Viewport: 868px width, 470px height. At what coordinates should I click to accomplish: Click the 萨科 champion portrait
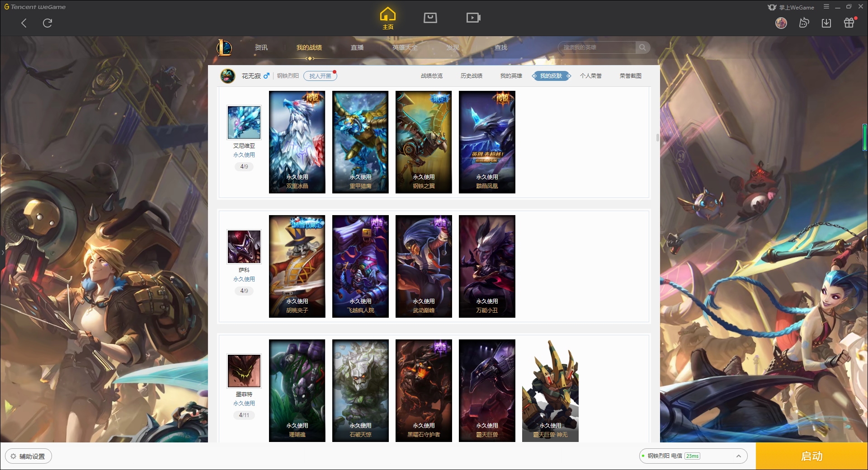pyautogui.click(x=244, y=247)
